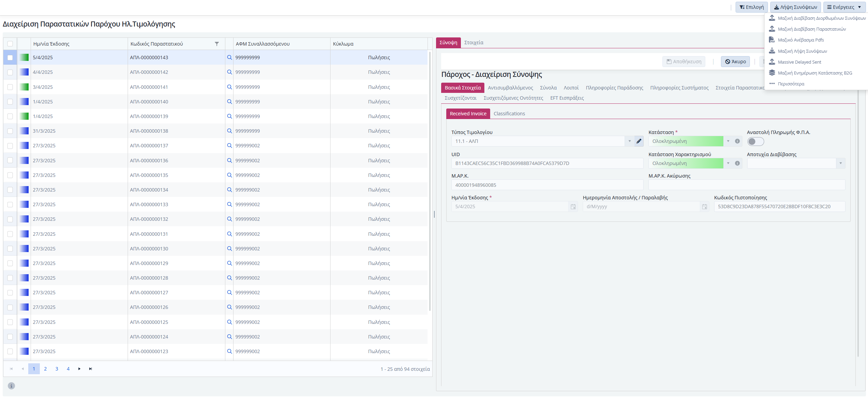Open magnifier lookup for ΑΠΛ-0000000143 row
Image resolution: width=868 pixels, height=397 pixels.
[x=229, y=57]
